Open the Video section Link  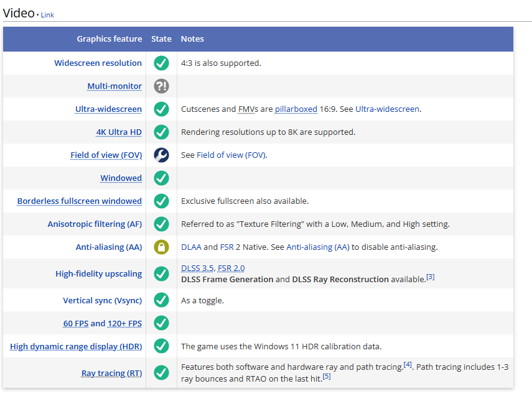click(47, 15)
